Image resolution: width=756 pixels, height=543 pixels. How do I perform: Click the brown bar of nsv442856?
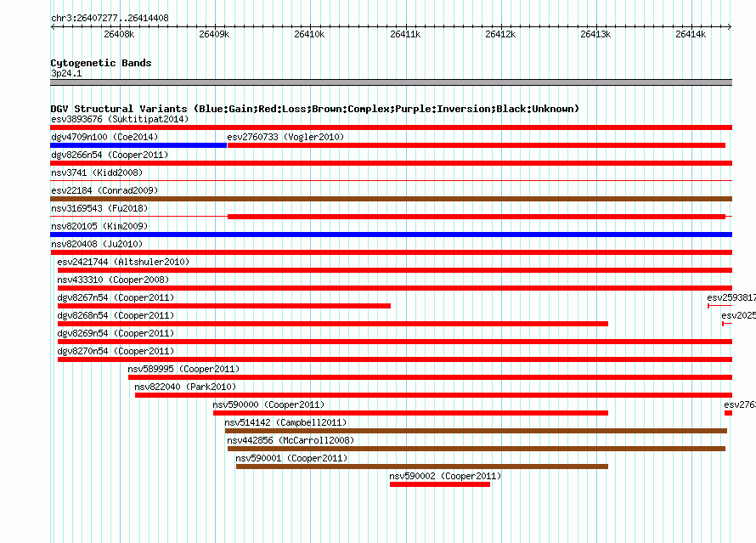click(477, 449)
